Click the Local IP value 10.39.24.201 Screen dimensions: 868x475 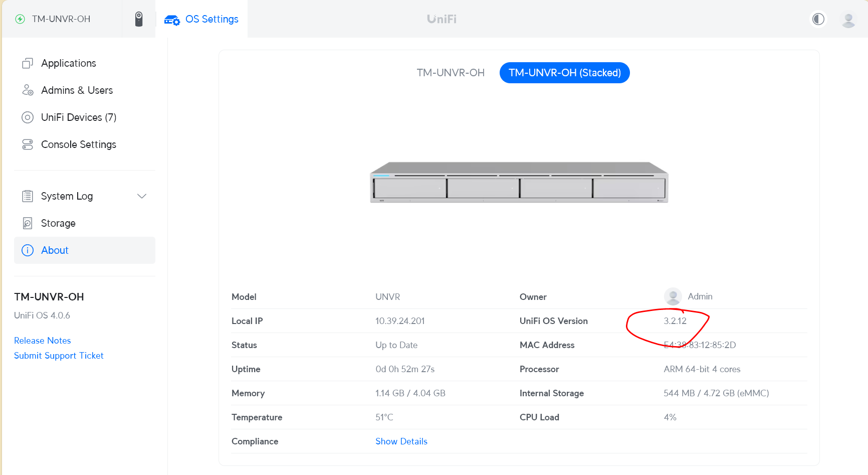[x=400, y=321]
